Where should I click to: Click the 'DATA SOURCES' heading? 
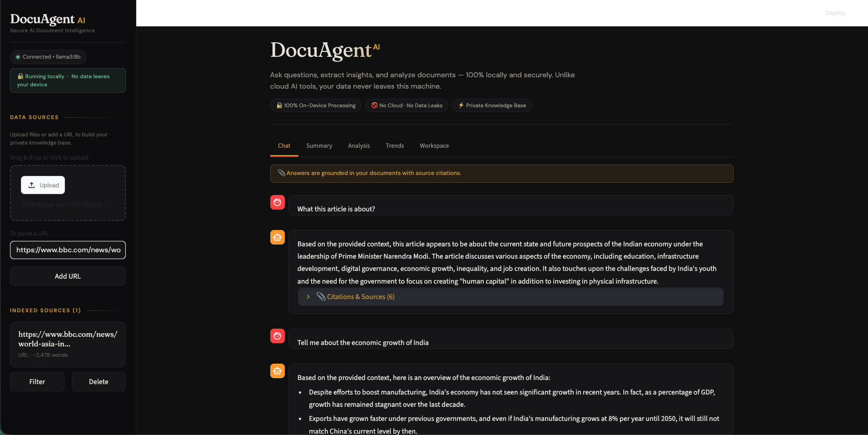[34, 117]
